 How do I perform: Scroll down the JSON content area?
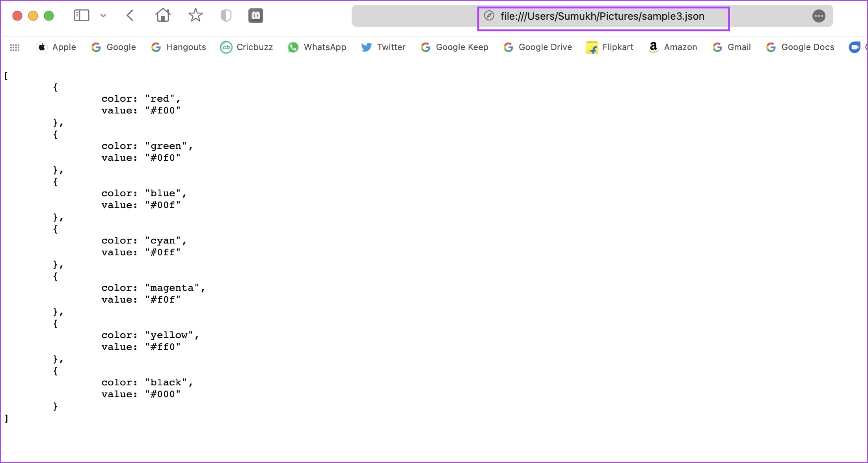click(434, 258)
